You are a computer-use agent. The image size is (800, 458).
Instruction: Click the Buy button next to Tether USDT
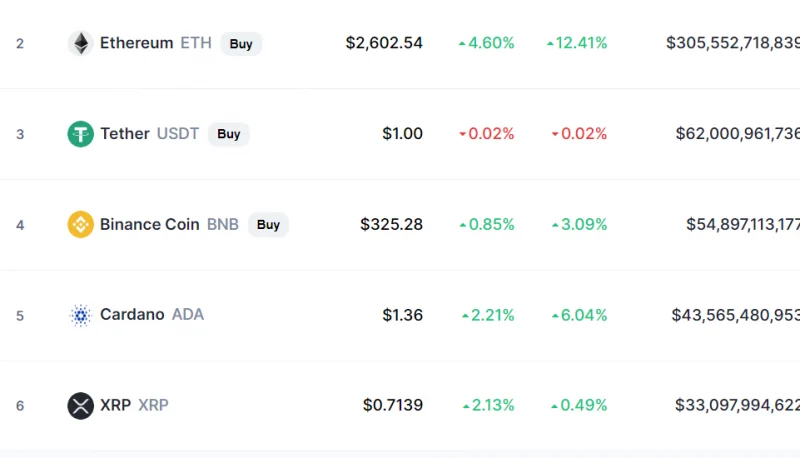229,134
